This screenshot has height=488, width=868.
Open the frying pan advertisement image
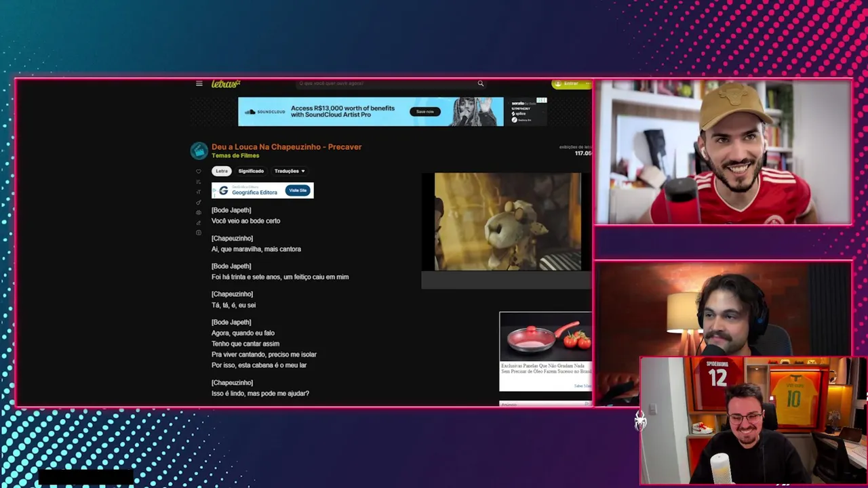(546, 338)
